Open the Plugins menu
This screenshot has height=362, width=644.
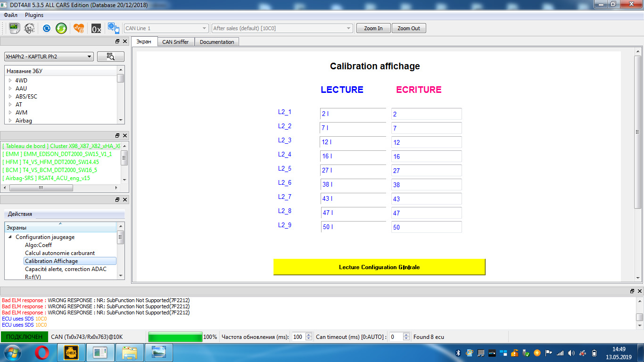click(34, 15)
